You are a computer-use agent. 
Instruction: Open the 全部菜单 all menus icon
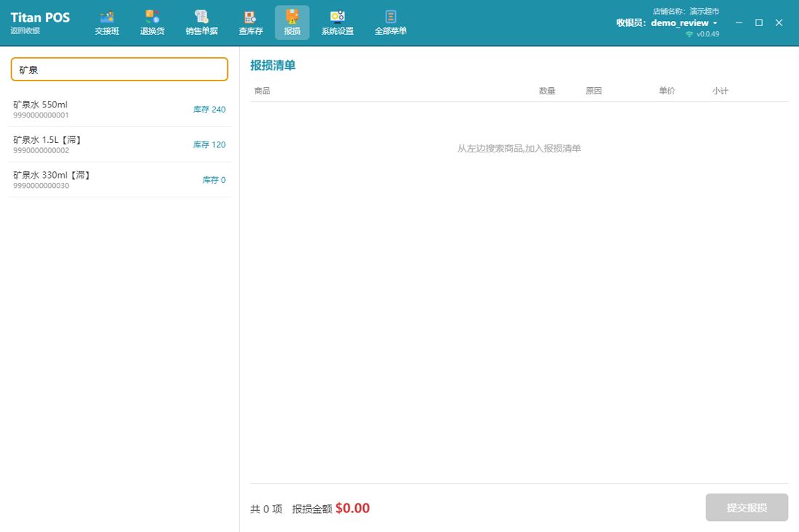coord(390,23)
